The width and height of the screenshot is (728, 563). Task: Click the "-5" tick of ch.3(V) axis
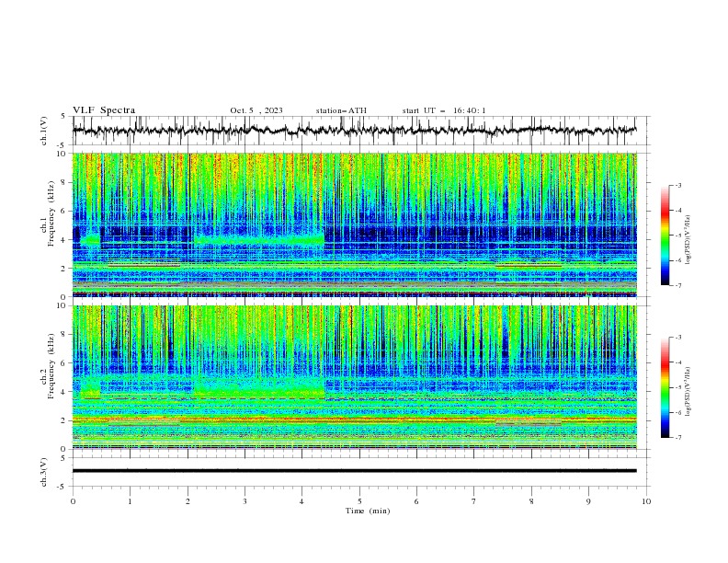tap(62, 487)
